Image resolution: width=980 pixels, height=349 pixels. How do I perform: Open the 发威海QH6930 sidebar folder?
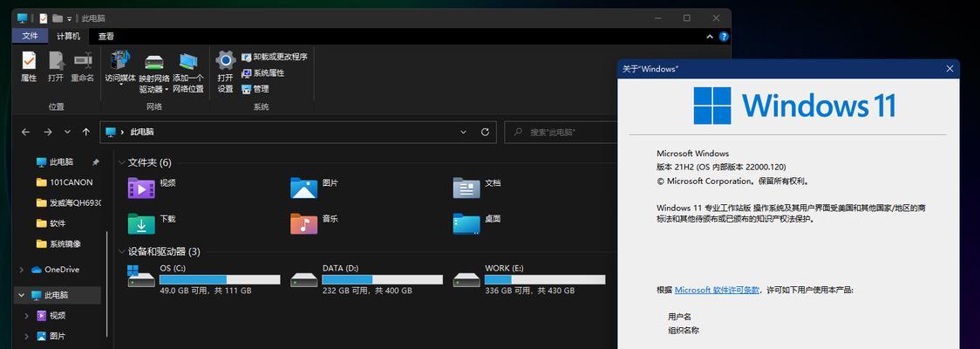pos(68,202)
